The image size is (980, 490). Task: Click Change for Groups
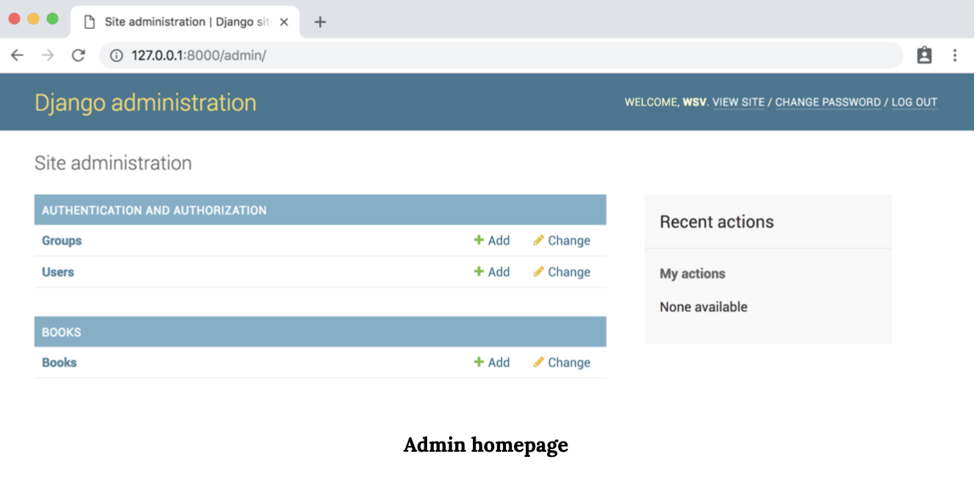(561, 241)
